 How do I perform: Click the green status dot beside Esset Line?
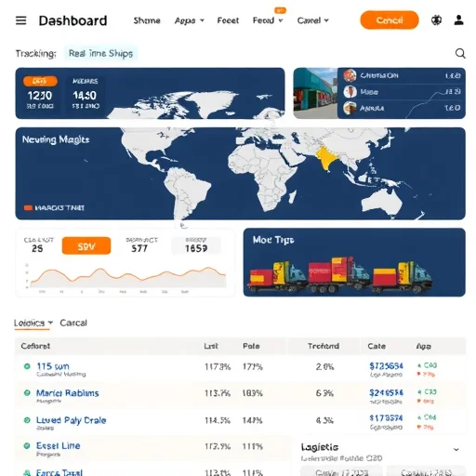(x=27, y=445)
